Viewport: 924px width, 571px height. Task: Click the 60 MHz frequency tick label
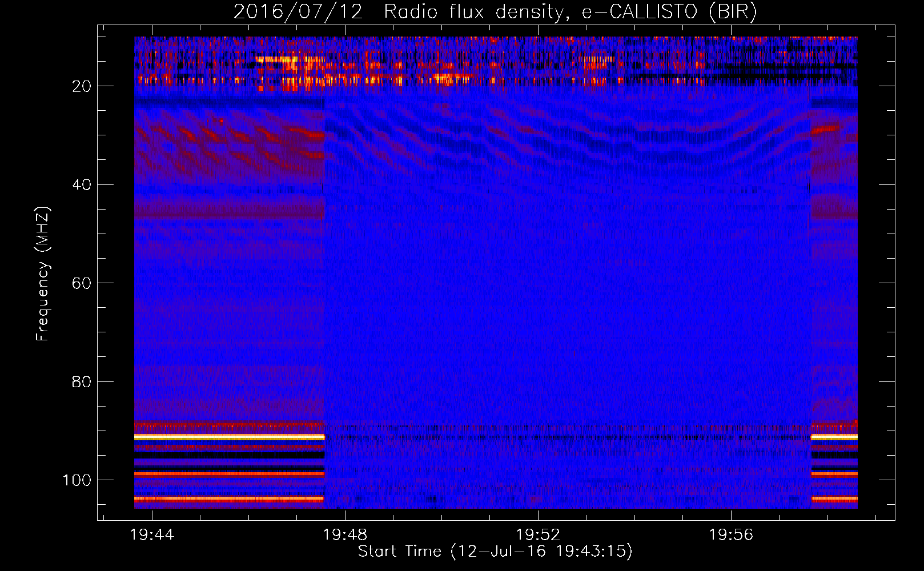(x=82, y=283)
